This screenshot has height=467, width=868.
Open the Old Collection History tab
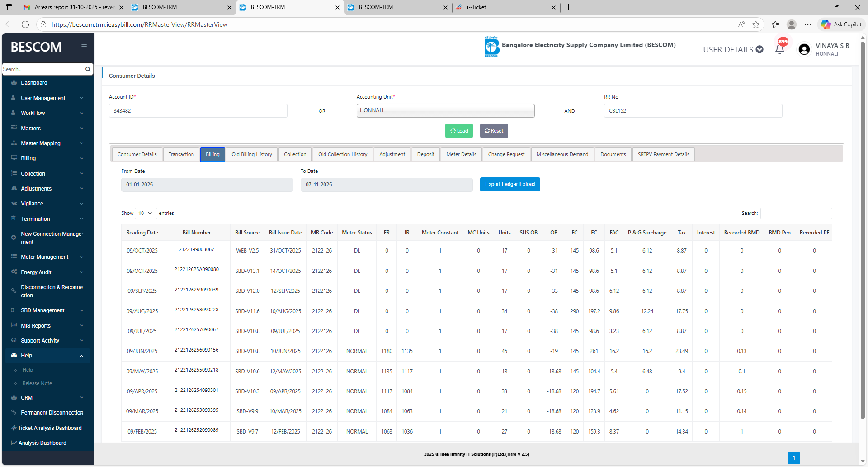pos(343,154)
